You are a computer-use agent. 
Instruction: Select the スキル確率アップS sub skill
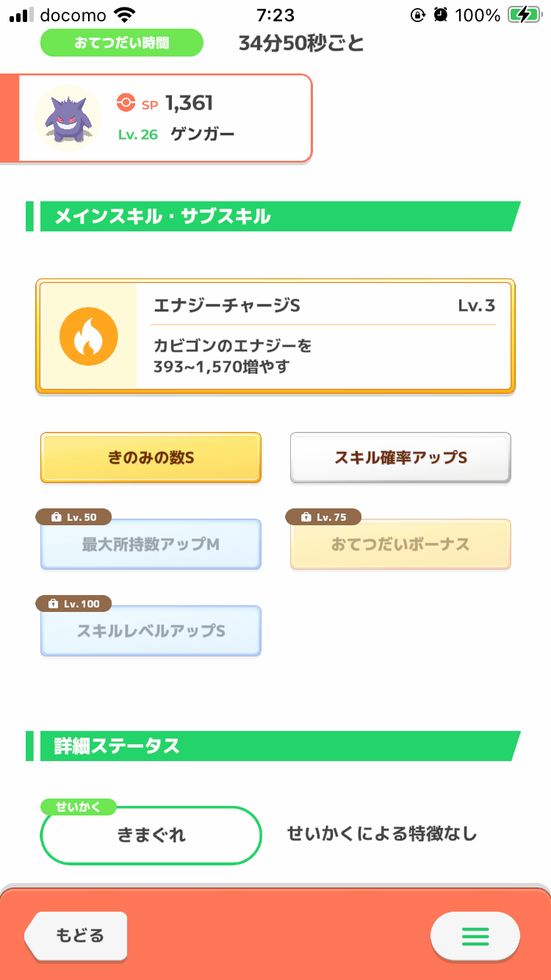pos(400,458)
